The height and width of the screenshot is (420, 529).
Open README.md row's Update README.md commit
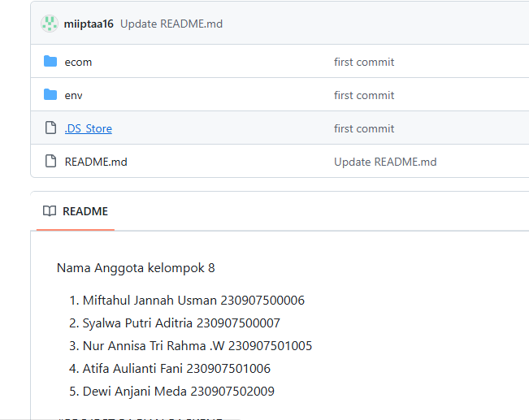pyautogui.click(x=385, y=162)
